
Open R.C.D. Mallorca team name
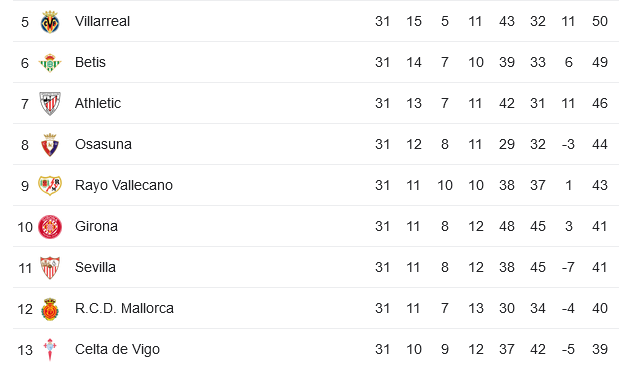pyautogui.click(x=124, y=308)
